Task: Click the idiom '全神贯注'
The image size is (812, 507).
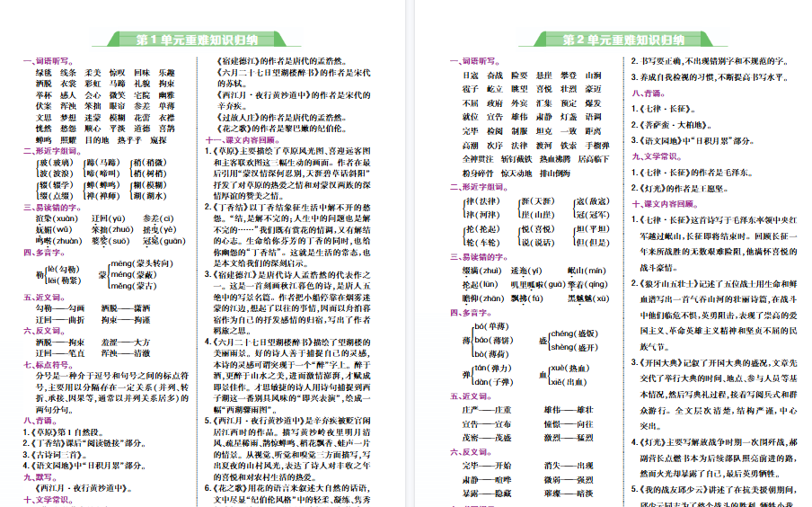Action: point(478,160)
